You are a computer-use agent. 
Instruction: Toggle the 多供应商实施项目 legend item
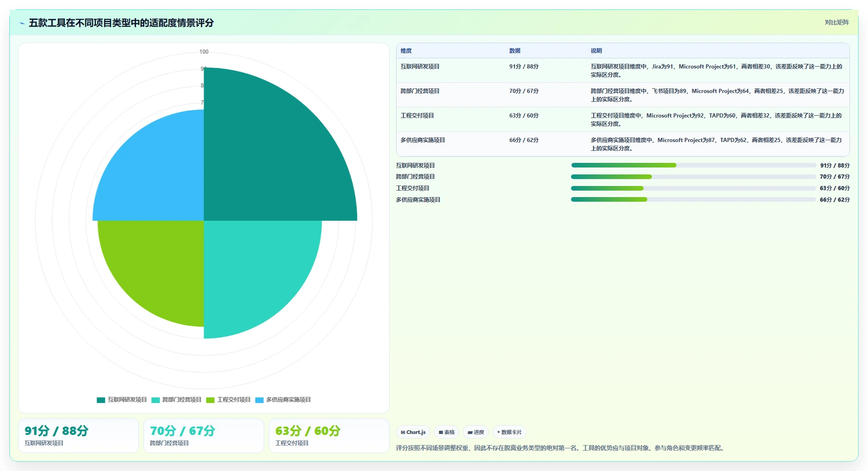[x=283, y=400]
